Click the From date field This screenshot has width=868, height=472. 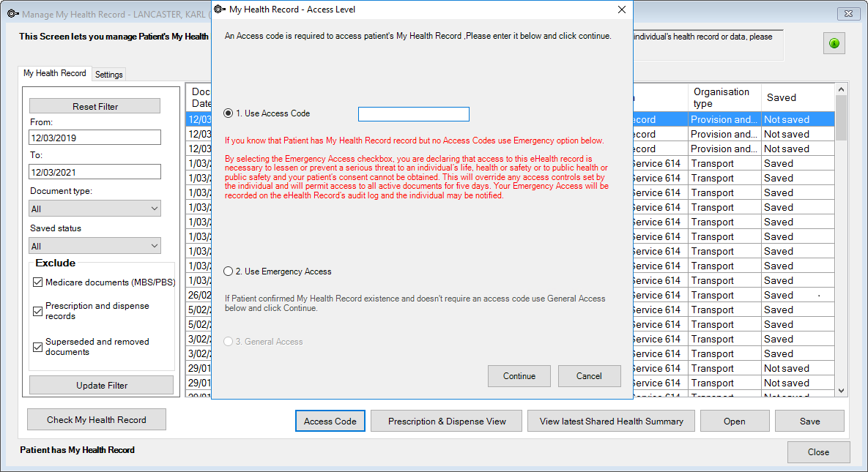(x=94, y=138)
